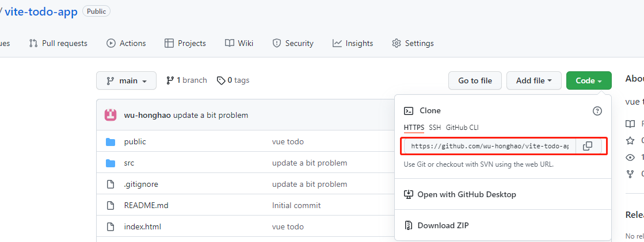Copy the clone URL to clipboard
Image resolution: width=644 pixels, height=242 pixels.
coord(589,146)
